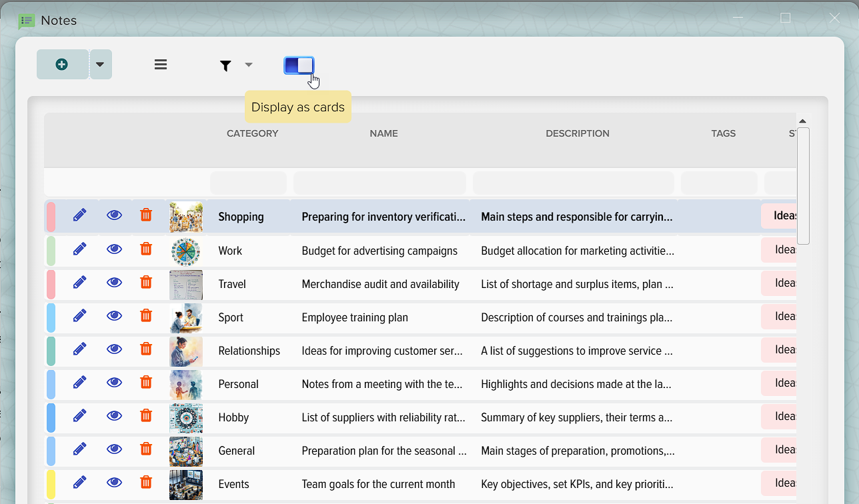Toggle the Display as cards switch
Image resolution: width=859 pixels, height=504 pixels.
click(299, 65)
